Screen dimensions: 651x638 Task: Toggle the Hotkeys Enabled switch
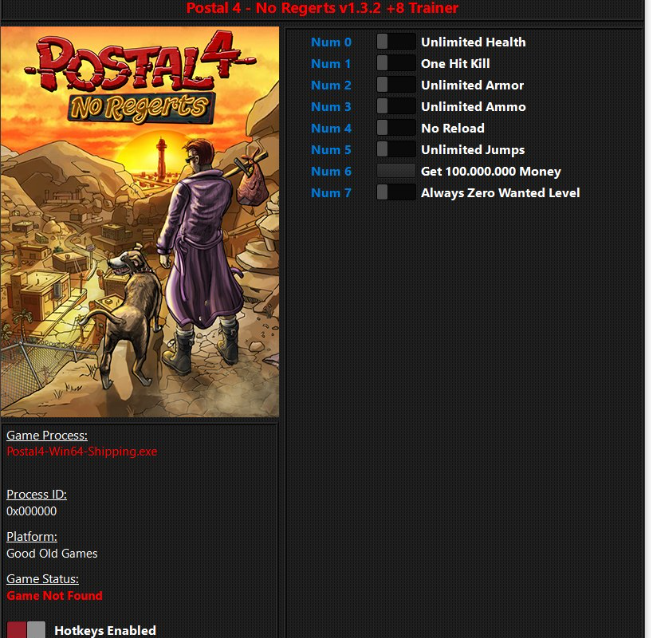[26, 630]
